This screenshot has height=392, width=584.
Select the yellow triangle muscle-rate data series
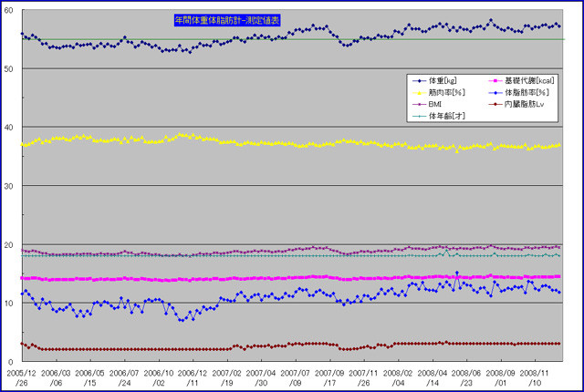[x=290, y=143]
